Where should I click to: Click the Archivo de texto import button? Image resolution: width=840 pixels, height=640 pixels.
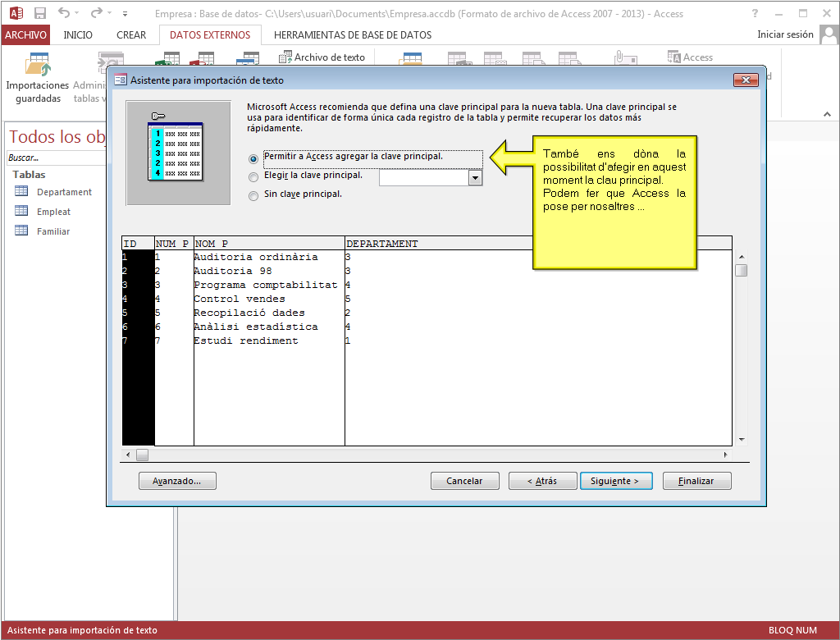(322, 57)
